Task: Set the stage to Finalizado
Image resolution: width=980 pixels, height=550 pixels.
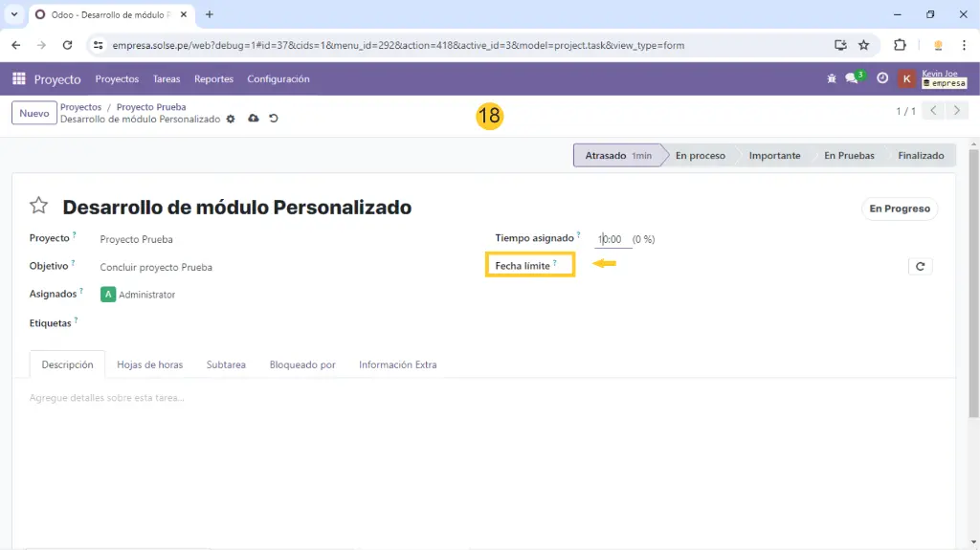Action: (x=920, y=156)
